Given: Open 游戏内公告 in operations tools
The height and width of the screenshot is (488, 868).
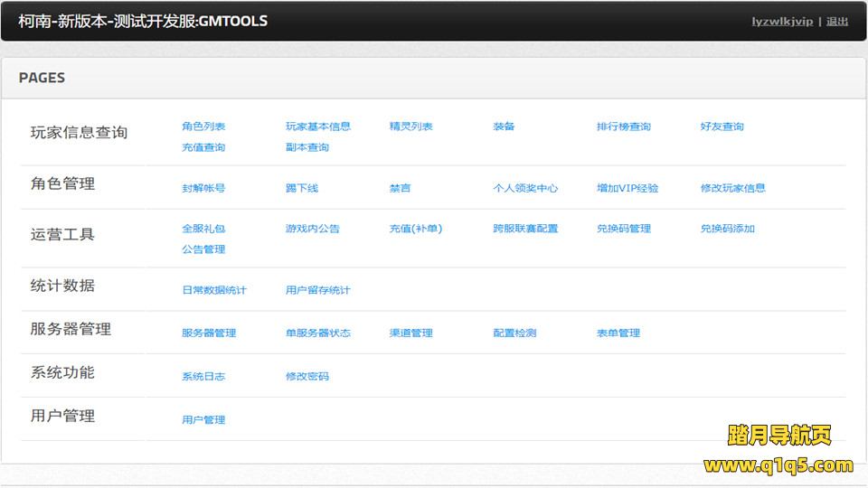Looking at the screenshot, I should [313, 229].
